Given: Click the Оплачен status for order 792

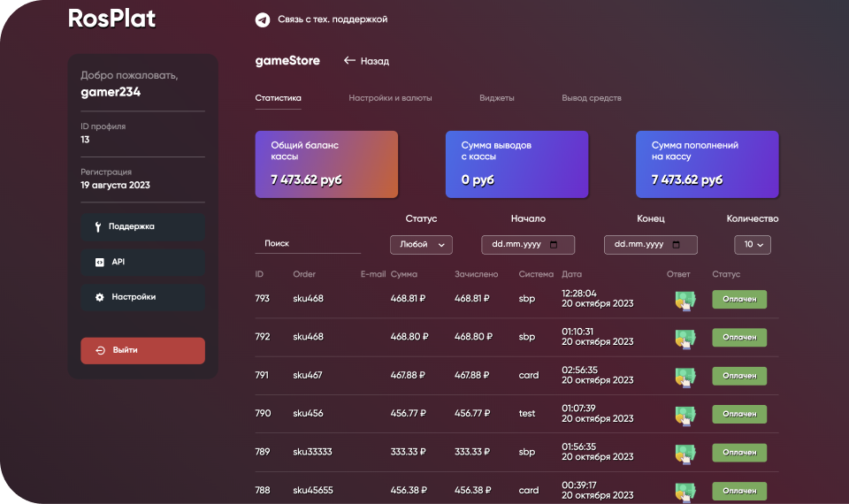Looking at the screenshot, I should click(739, 338).
